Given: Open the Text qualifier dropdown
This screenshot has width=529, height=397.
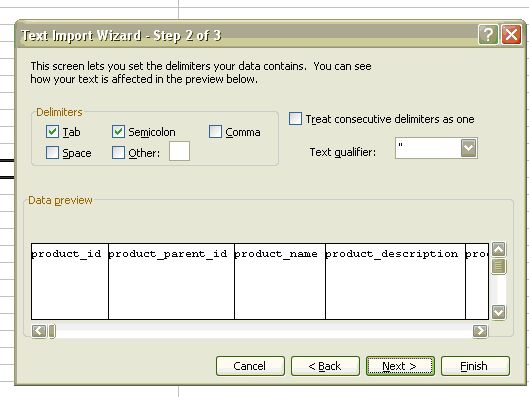Looking at the screenshot, I should pyautogui.click(x=469, y=148).
